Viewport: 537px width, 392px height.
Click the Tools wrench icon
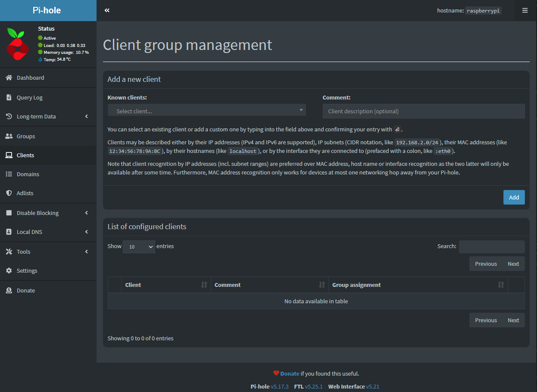point(9,252)
